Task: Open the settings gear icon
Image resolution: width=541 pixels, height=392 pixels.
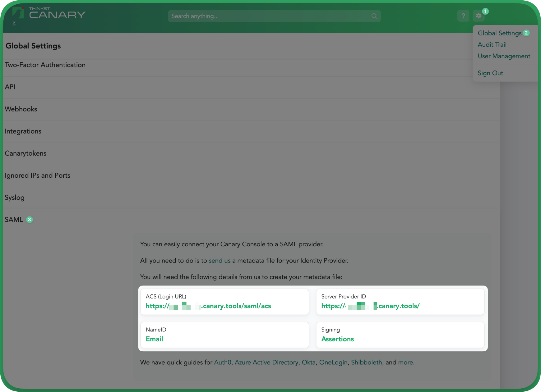Action: point(479,16)
